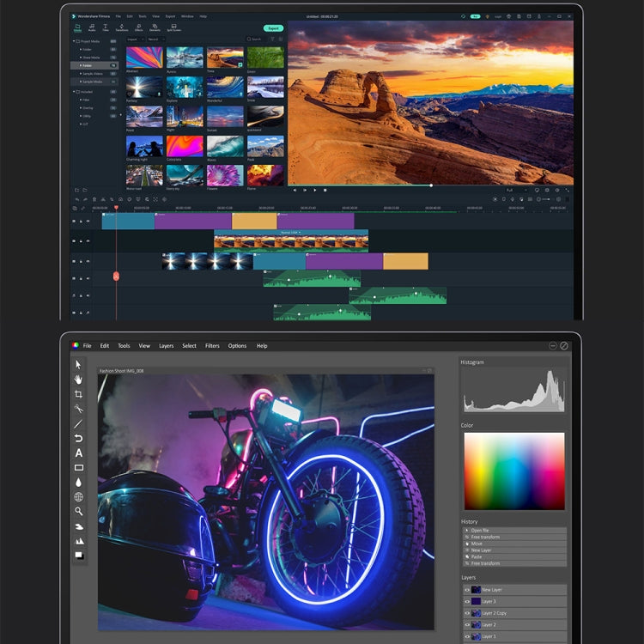Toggle the eye icon for Layer 2 Copy
Image resolution: width=644 pixels, height=644 pixels.
click(467, 613)
